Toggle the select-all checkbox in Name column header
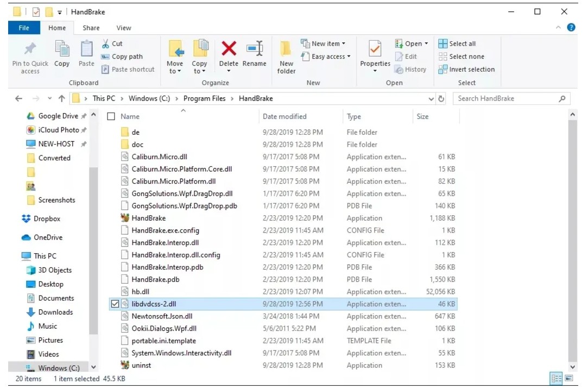The width and height of the screenshot is (588, 388). click(111, 116)
